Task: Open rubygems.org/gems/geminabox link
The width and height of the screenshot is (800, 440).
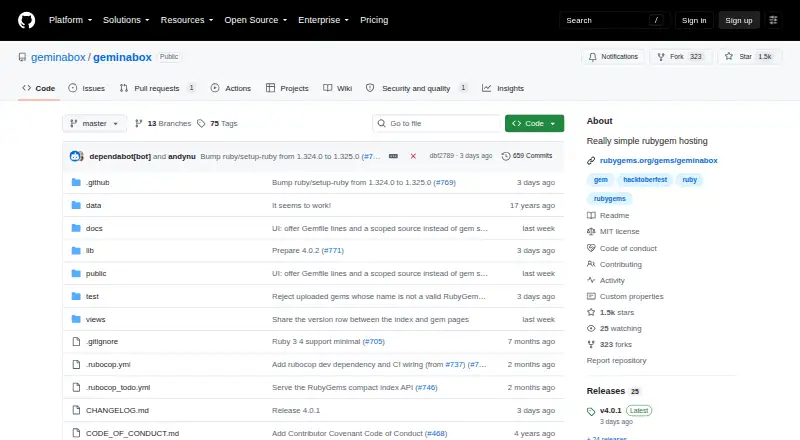Action: click(658, 160)
